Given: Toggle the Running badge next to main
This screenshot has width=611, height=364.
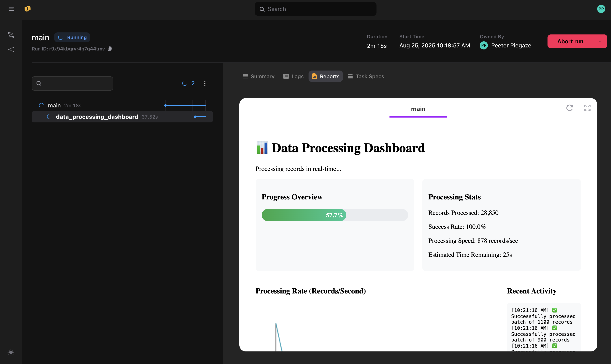Looking at the screenshot, I should click(72, 37).
